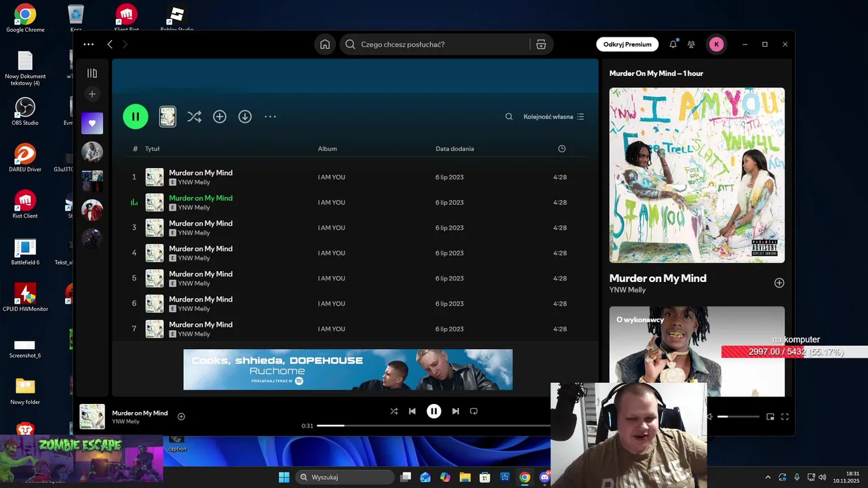Viewport: 868px width, 488px height.
Task: Open the CPUID HWMonitor desktop icon
Action: click(25, 298)
